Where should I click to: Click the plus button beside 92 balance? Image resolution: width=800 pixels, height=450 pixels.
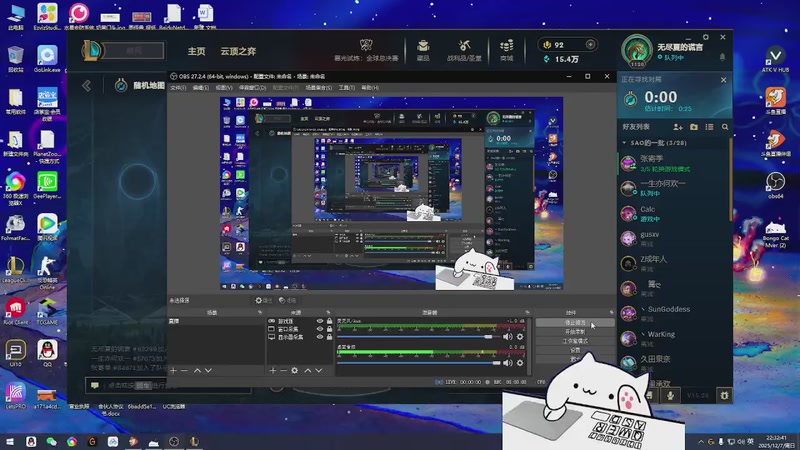point(590,44)
